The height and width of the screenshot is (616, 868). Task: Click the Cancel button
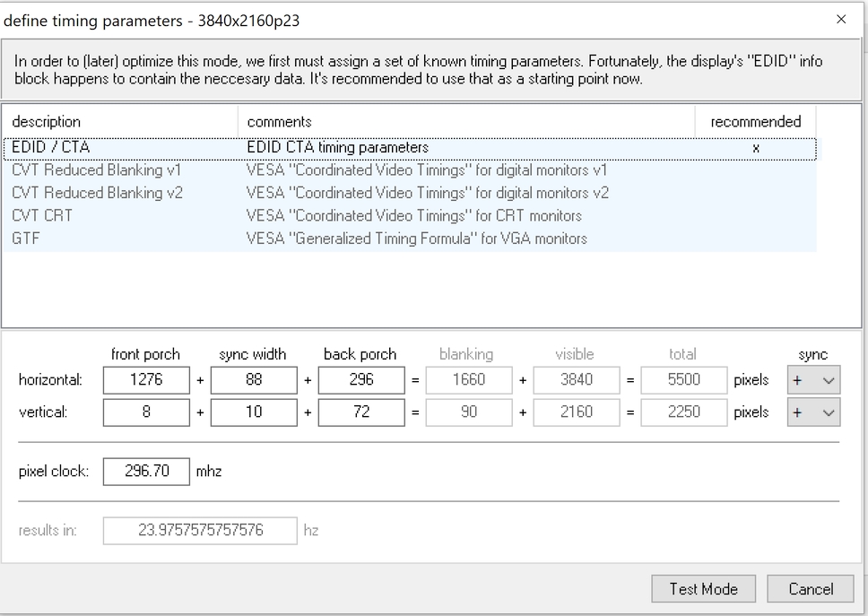[811, 589]
